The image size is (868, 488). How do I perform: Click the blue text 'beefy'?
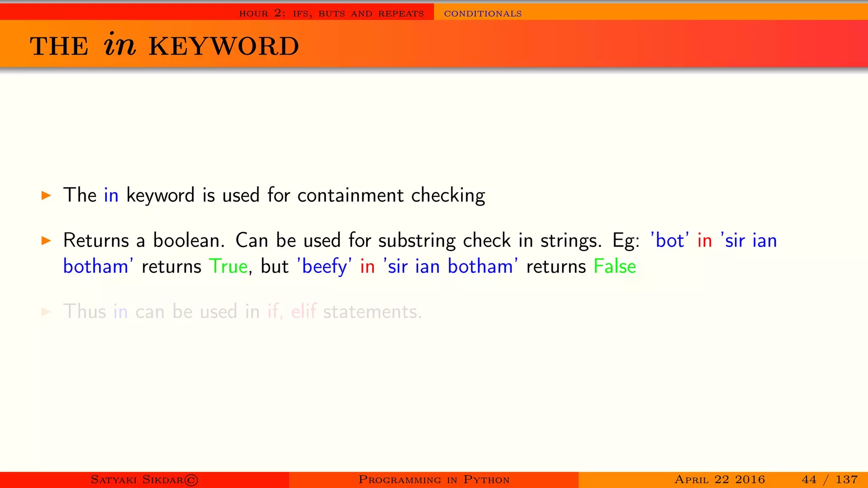tap(325, 266)
